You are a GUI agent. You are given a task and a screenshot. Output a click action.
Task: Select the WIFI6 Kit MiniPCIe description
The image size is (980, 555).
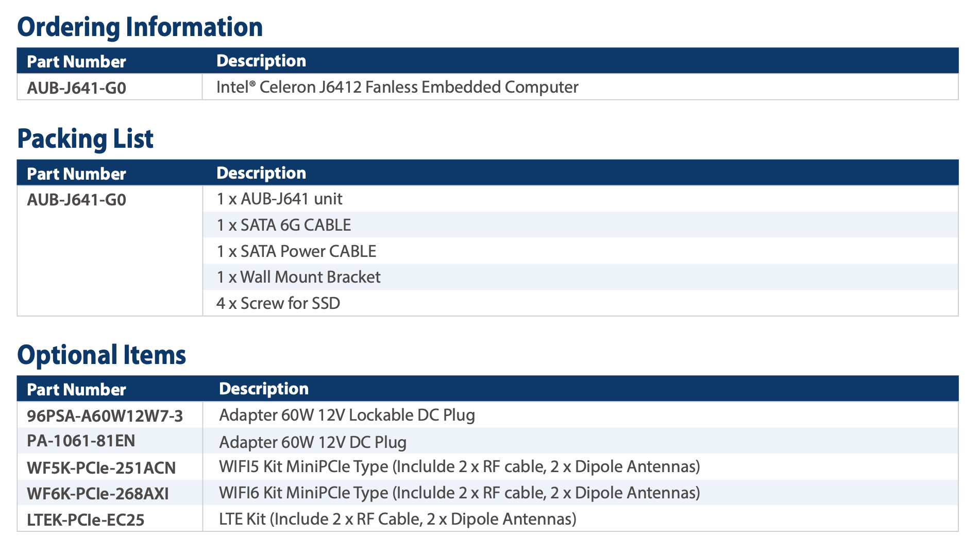click(x=459, y=493)
